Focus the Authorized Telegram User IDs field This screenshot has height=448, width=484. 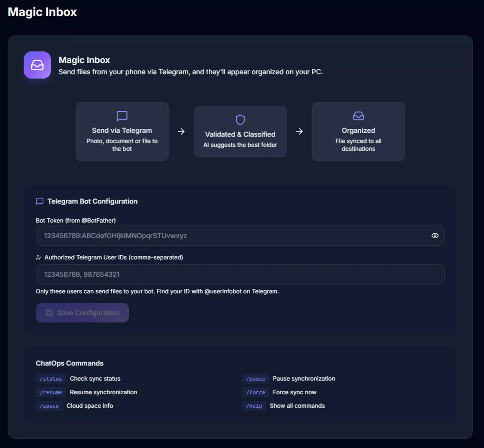coord(240,274)
